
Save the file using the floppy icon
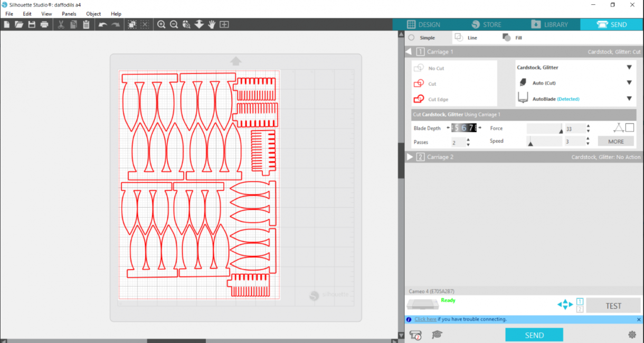click(32, 24)
